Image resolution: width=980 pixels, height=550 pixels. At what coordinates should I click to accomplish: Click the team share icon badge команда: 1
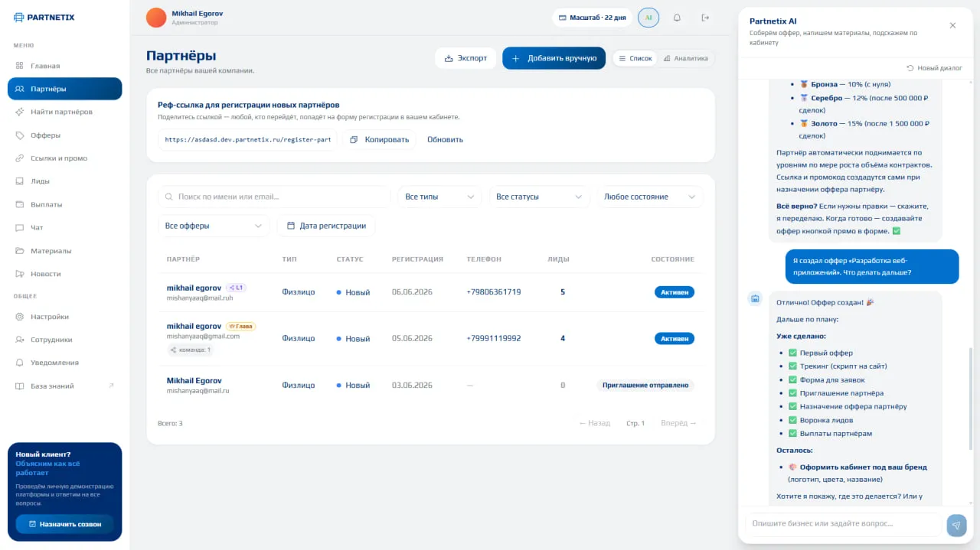(x=189, y=350)
